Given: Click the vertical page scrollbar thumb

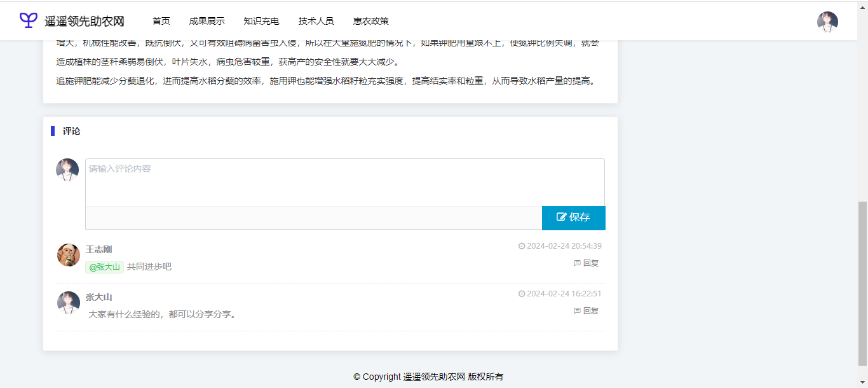Looking at the screenshot, I should pyautogui.click(x=862, y=283).
